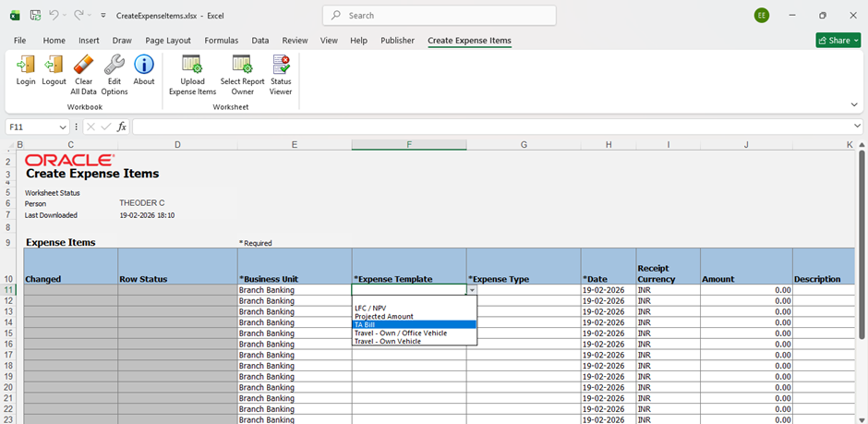
Task: Switch to the Insert tab
Action: 90,41
